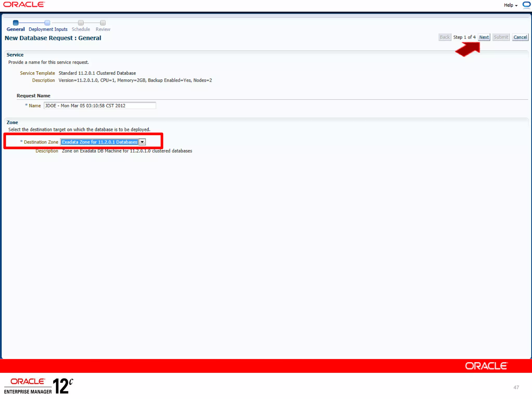
Task: Click the Schedule step label
Action: [81, 29]
